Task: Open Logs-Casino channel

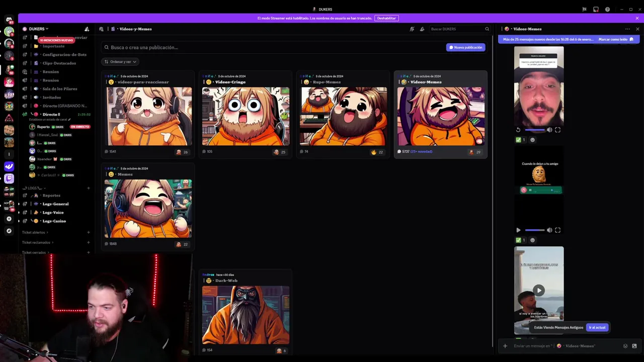Action: pyautogui.click(x=56, y=221)
